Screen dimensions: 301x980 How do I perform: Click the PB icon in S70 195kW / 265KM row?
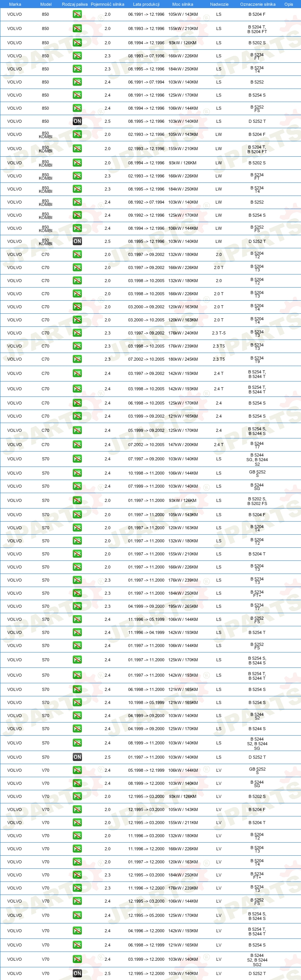[x=77, y=606]
